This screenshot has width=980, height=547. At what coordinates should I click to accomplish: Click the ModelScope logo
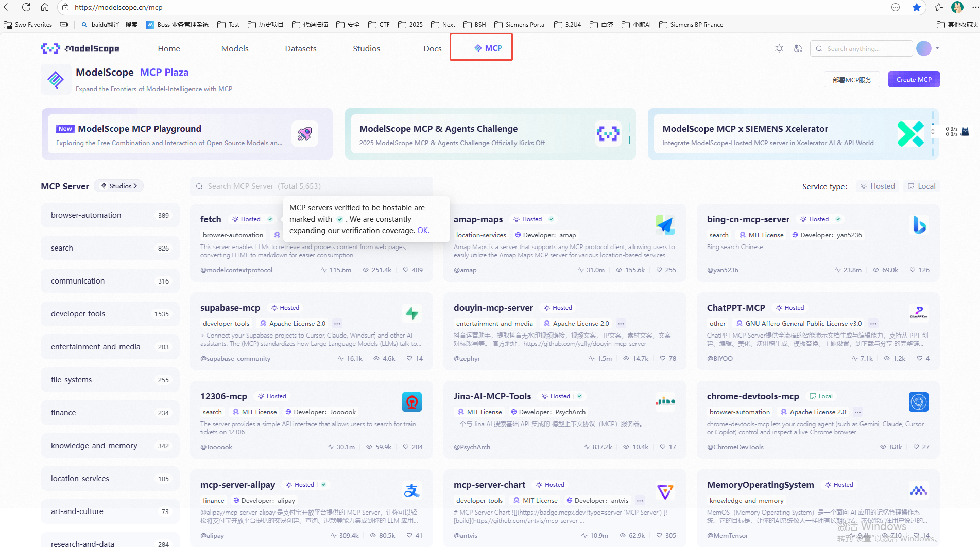pos(80,48)
